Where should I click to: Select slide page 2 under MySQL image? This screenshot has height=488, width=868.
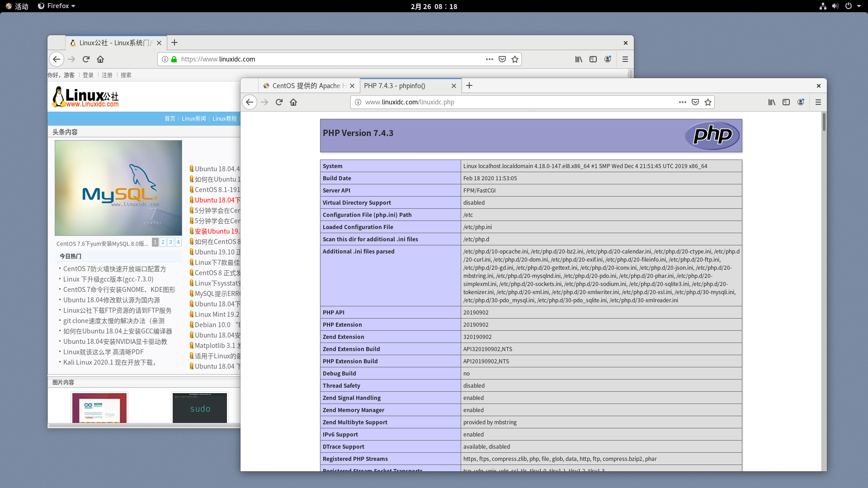pyautogui.click(x=163, y=242)
